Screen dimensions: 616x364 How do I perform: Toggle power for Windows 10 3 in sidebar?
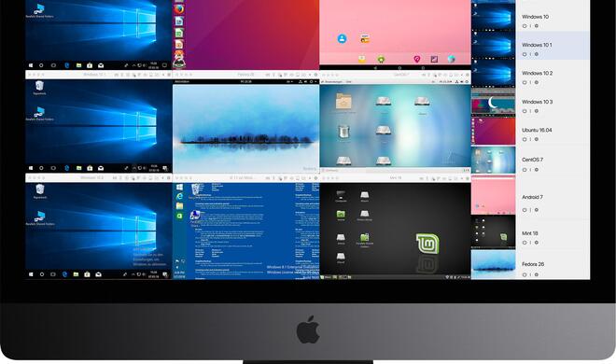point(525,111)
